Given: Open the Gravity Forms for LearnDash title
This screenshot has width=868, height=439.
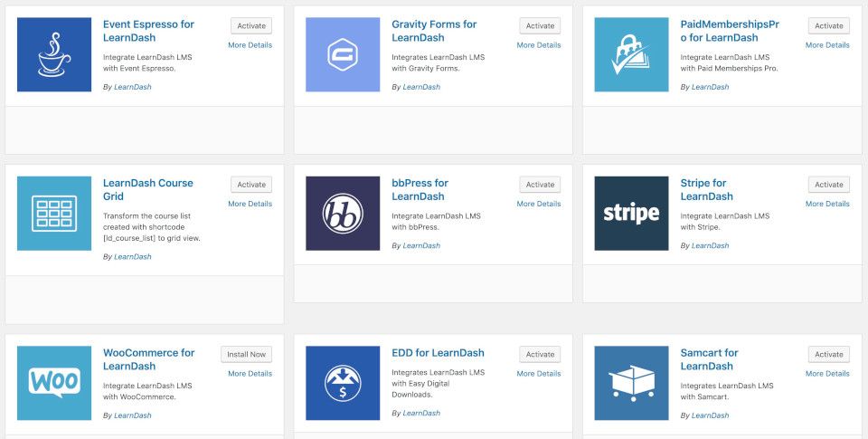Looking at the screenshot, I should click(x=434, y=31).
